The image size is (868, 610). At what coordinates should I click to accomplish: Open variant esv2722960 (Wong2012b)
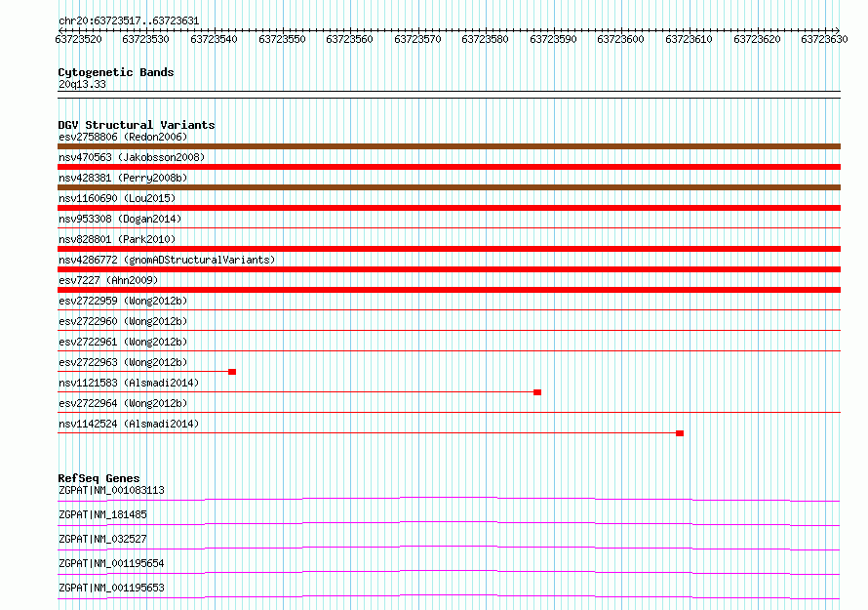point(123,321)
